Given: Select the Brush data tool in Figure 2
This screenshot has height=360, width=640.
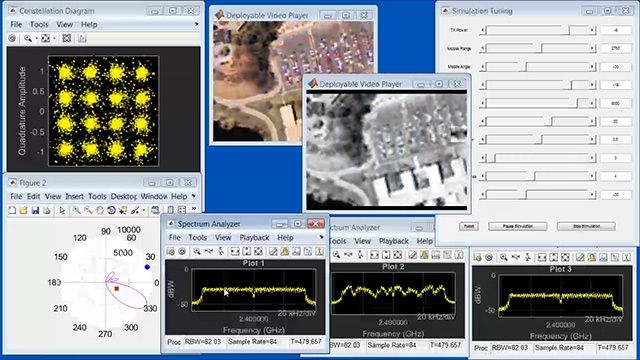Looking at the screenshot, I should click(x=135, y=210).
